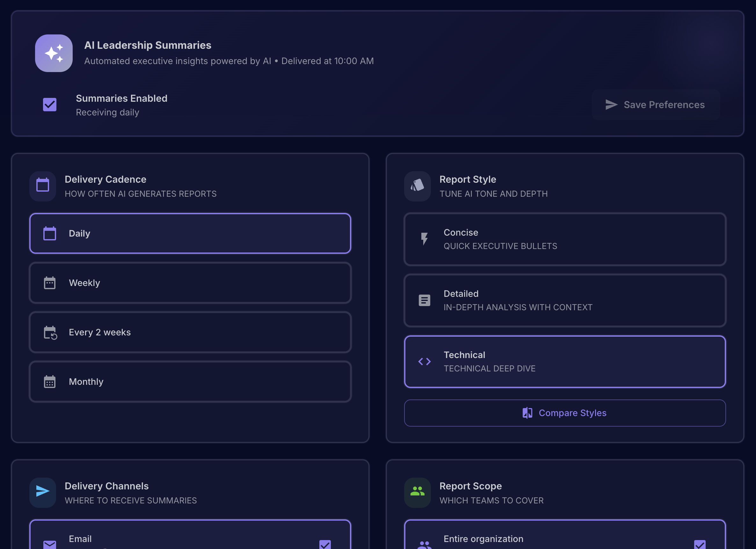Open the Compare Styles button
The width and height of the screenshot is (756, 549).
564,413
